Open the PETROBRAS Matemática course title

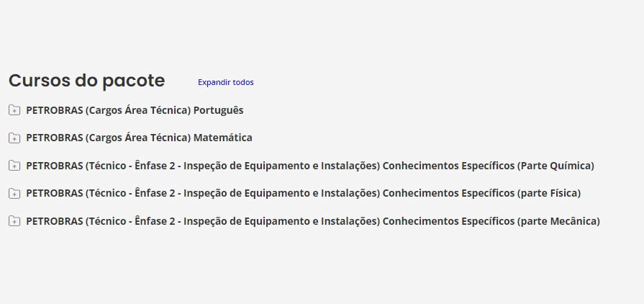139,138
